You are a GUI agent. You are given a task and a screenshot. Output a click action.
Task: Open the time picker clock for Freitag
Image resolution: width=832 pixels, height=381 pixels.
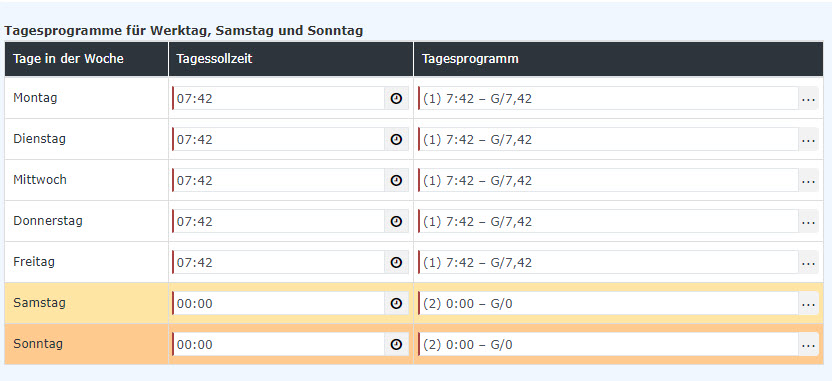click(x=396, y=262)
